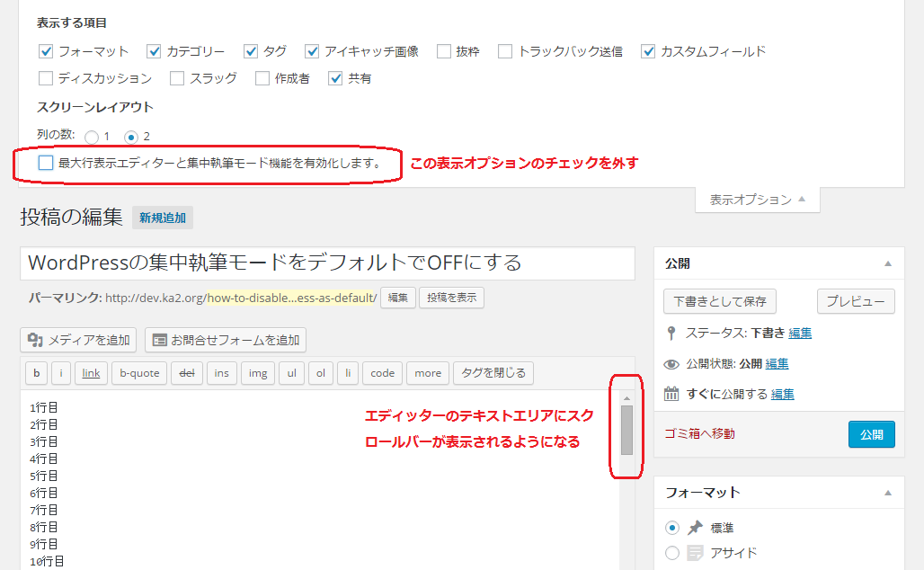The height and width of the screenshot is (570, 924).
Task: Enable the 抜粋 display option checkbox
Action: pos(444,51)
